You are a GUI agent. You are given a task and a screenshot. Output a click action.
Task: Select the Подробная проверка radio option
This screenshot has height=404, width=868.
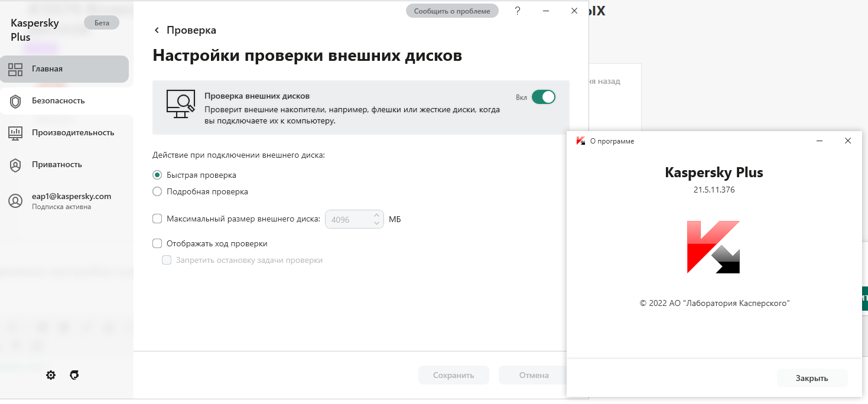click(157, 192)
